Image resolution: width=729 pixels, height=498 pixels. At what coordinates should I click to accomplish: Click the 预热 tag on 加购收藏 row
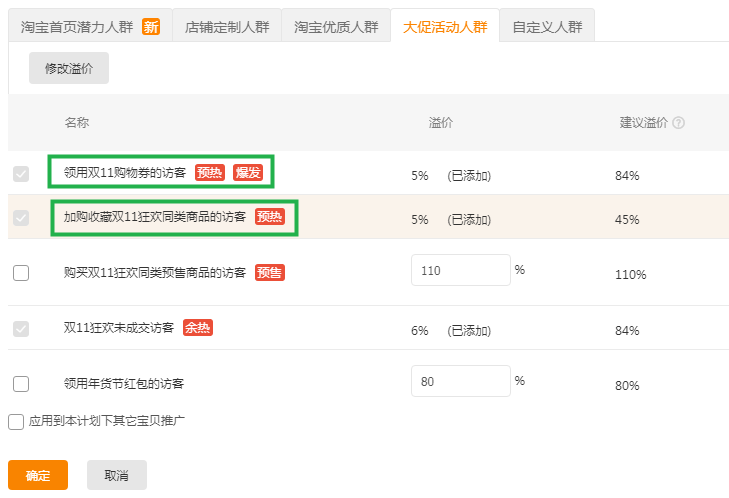[x=270, y=217]
